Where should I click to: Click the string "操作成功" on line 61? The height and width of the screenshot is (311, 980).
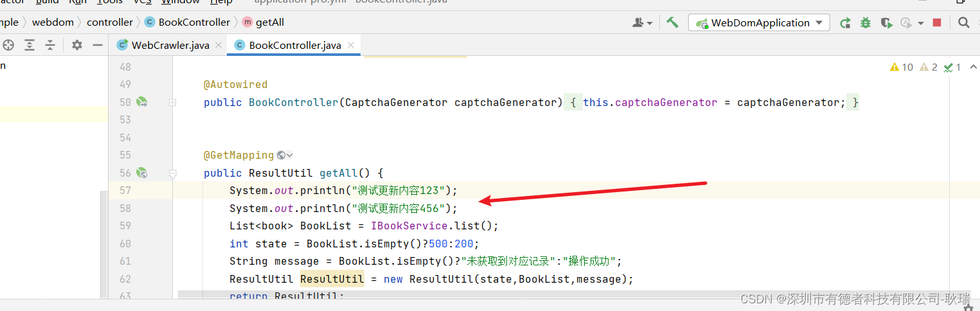590,261
